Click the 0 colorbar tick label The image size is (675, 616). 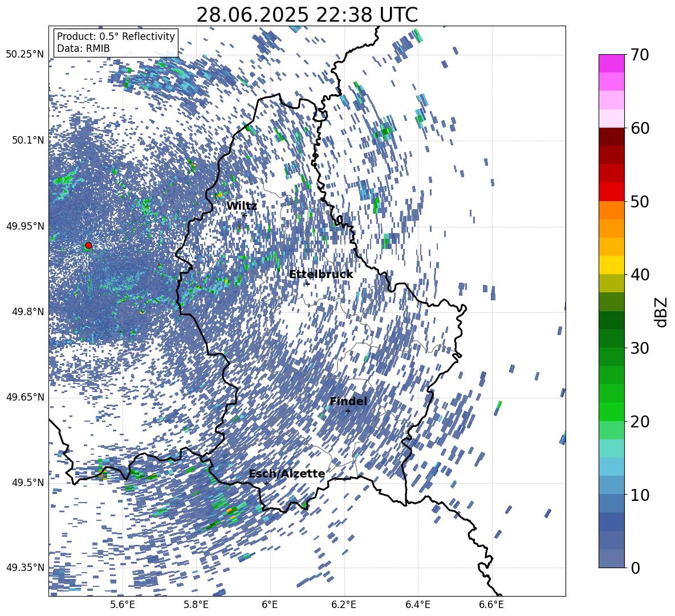click(x=635, y=568)
